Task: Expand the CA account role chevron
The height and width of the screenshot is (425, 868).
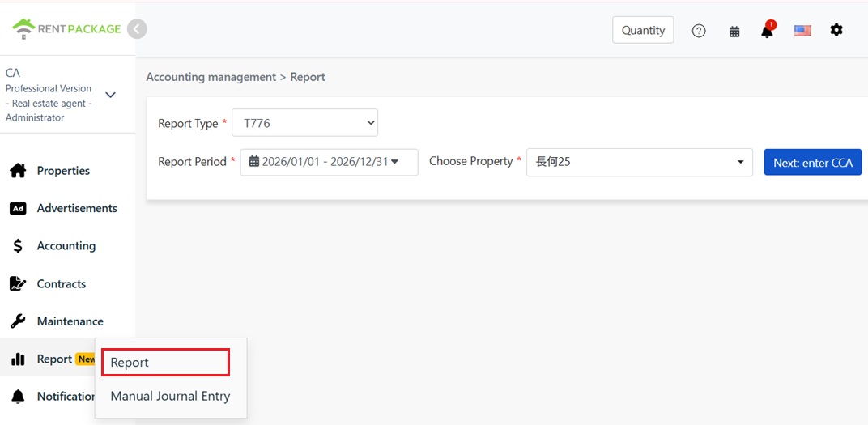Action: pyautogui.click(x=110, y=96)
